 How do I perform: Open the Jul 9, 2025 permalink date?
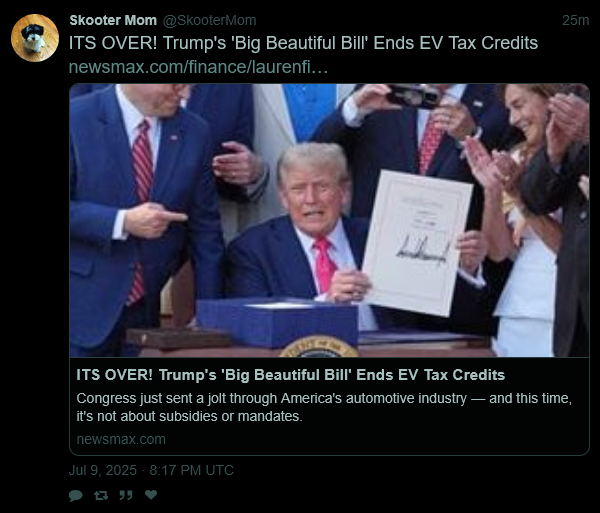(151, 470)
